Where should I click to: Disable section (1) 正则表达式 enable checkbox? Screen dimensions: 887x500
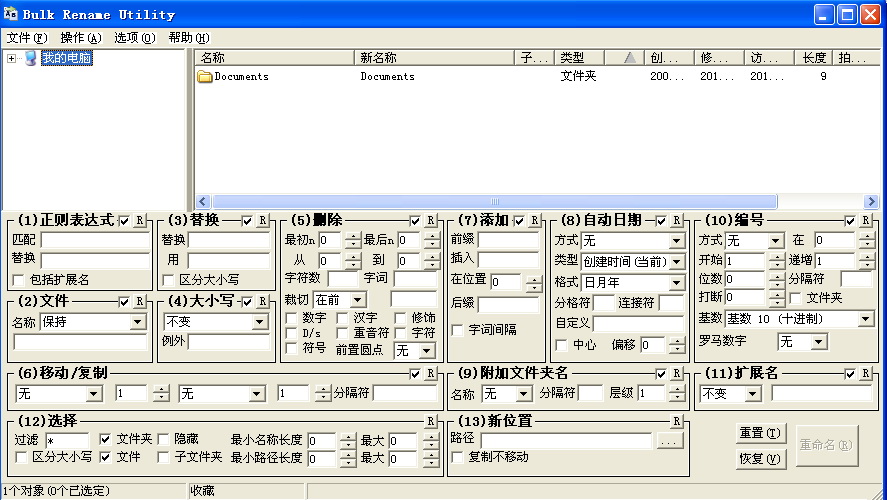click(124, 221)
